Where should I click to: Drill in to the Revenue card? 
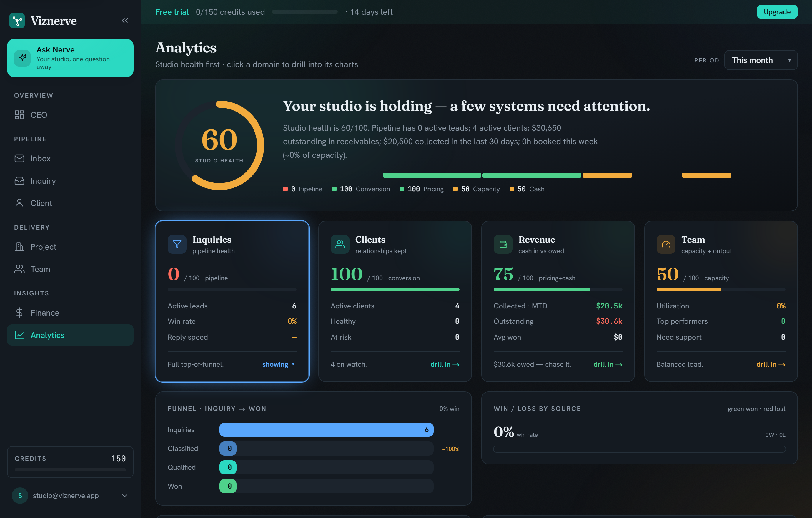tap(608, 364)
